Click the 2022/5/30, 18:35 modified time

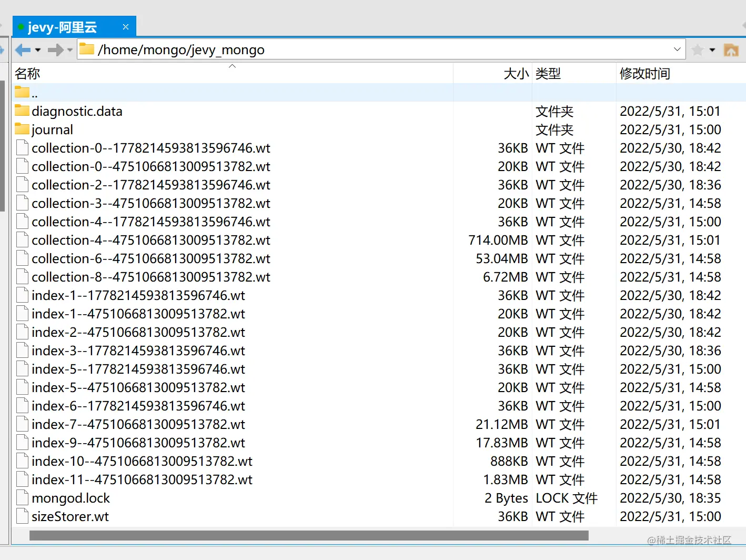click(x=670, y=498)
